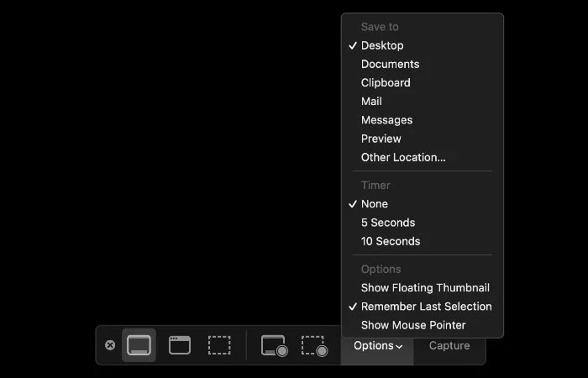Disable Remember Last Selection option
The width and height of the screenshot is (588, 378).
(426, 307)
